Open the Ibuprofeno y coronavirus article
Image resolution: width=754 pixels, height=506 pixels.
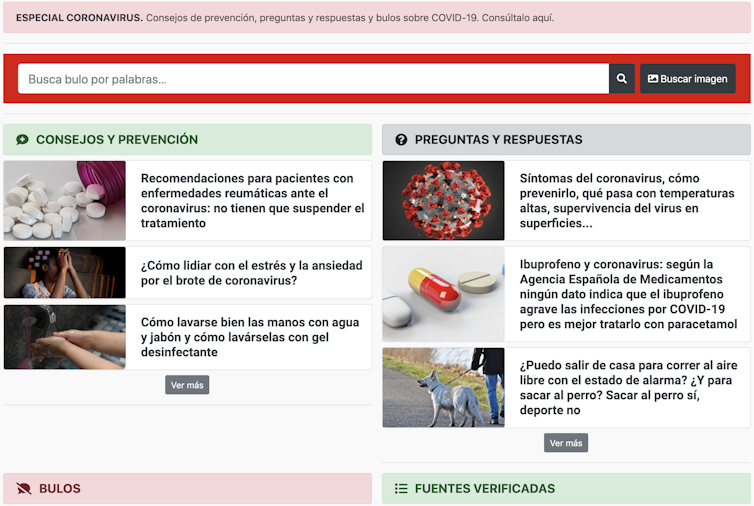(628, 294)
